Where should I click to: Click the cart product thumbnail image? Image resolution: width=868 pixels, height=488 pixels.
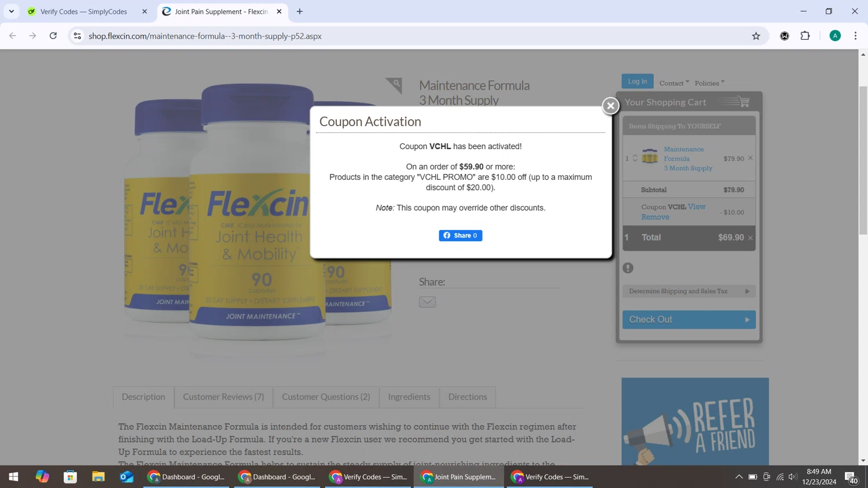point(650,156)
